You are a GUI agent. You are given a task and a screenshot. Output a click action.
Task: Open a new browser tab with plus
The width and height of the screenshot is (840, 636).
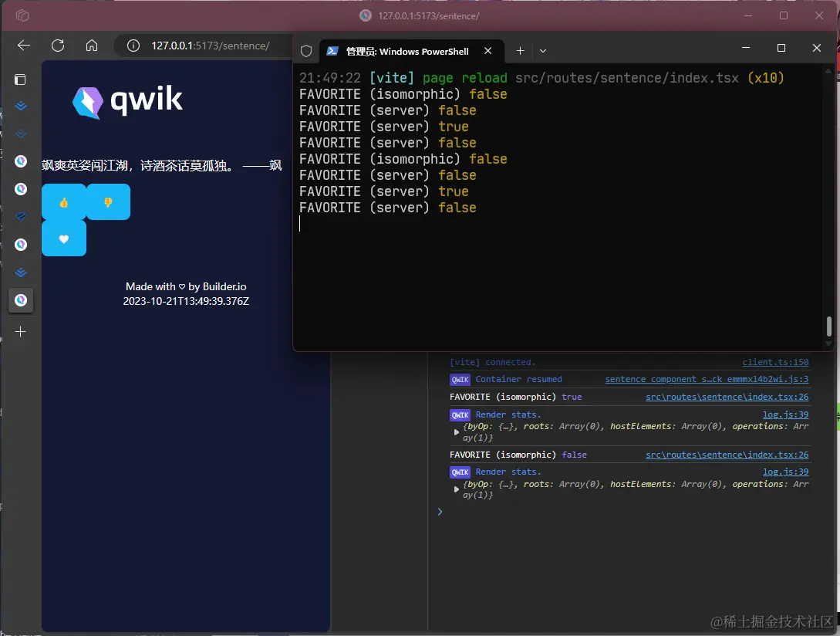20,332
